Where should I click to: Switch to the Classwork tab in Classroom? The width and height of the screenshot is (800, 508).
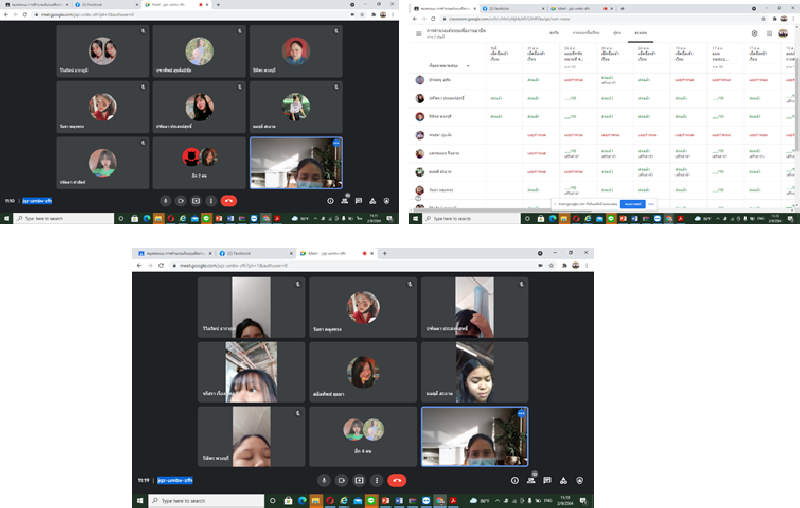tap(583, 33)
